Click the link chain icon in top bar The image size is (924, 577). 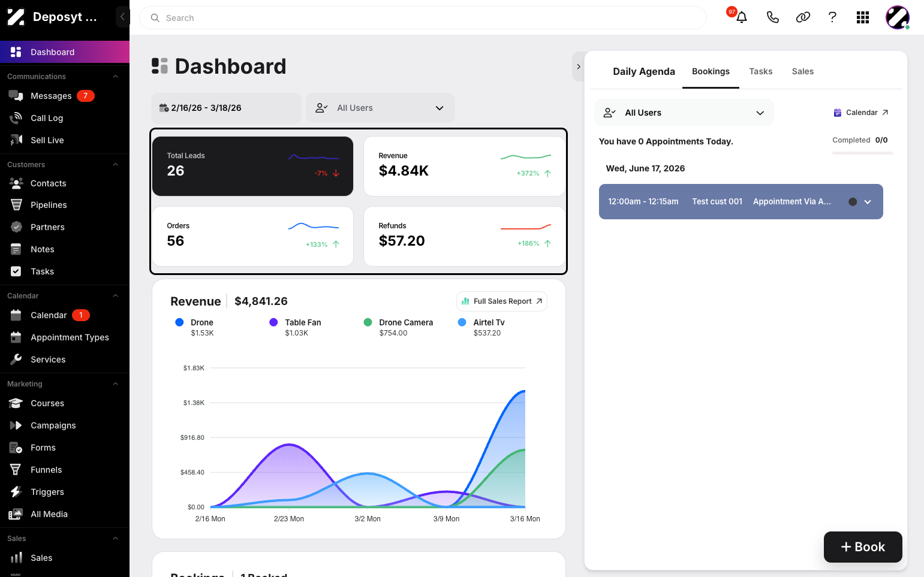click(803, 17)
